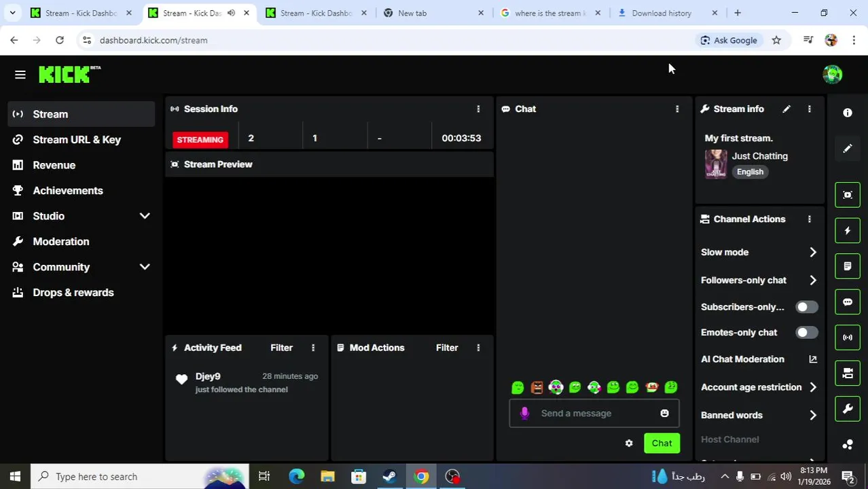The width and height of the screenshot is (868, 489).
Task: Toggle the Activity Feed lightning icon in the right rail
Action: coord(848,231)
